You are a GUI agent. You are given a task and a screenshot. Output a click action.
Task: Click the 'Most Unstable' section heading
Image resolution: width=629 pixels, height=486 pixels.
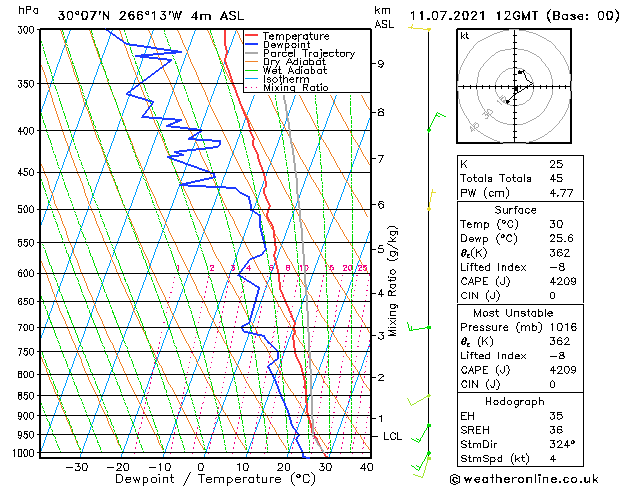513,313
